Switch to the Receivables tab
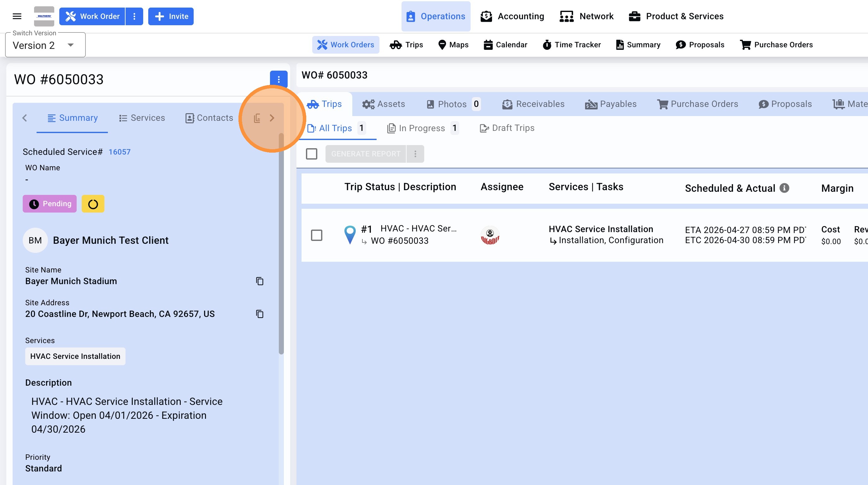This screenshot has width=868, height=485. coord(533,104)
